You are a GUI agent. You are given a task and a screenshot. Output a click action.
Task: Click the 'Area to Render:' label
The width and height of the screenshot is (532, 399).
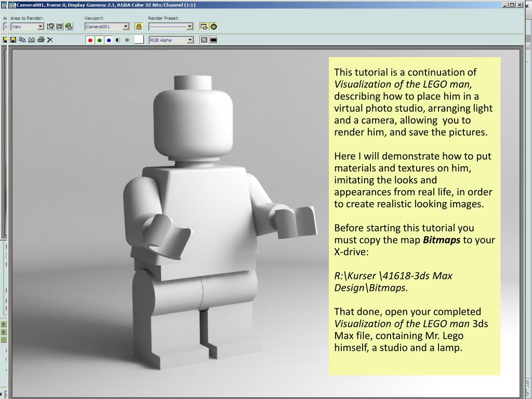27,18
